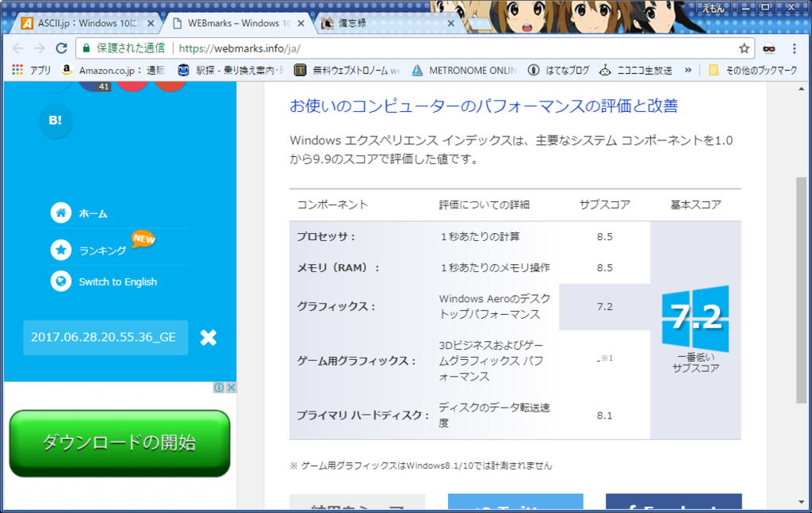The height and width of the screenshot is (513, 812).
Task: Click the 7.2 Windows logo score badge
Action: [x=695, y=319]
